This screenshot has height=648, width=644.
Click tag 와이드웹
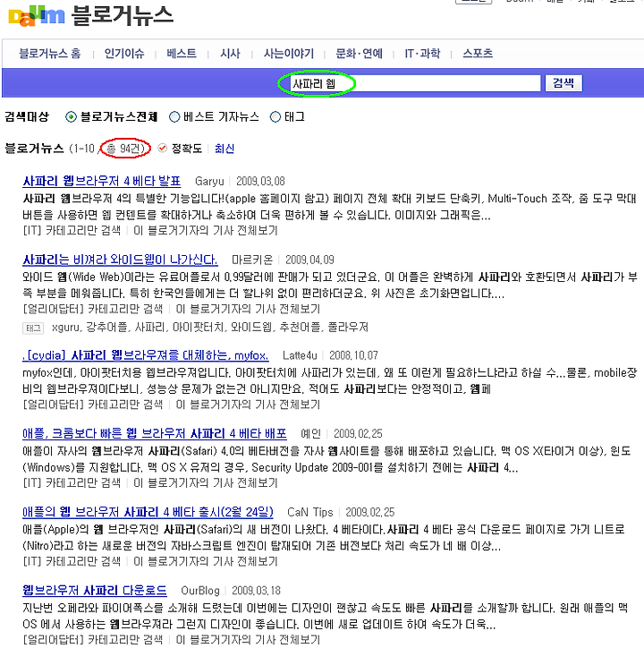coord(251,328)
